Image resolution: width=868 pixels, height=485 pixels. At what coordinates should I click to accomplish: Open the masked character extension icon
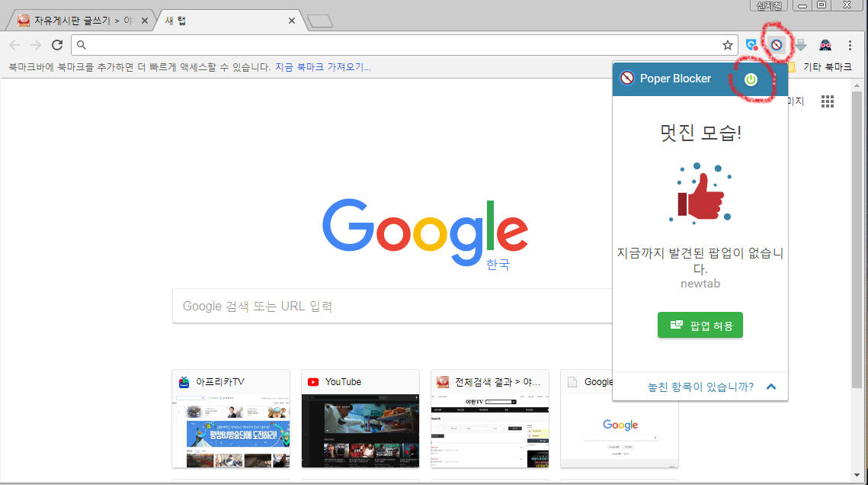click(x=825, y=45)
